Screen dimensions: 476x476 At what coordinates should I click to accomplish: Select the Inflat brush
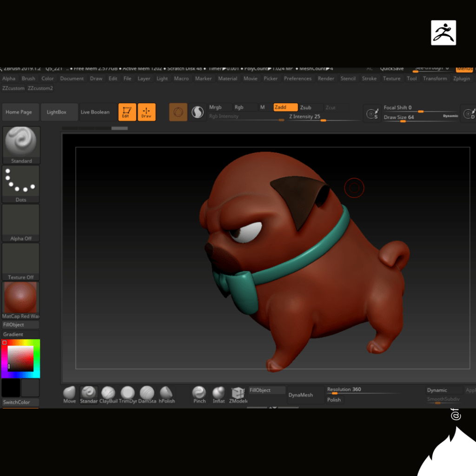(x=218, y=393)
